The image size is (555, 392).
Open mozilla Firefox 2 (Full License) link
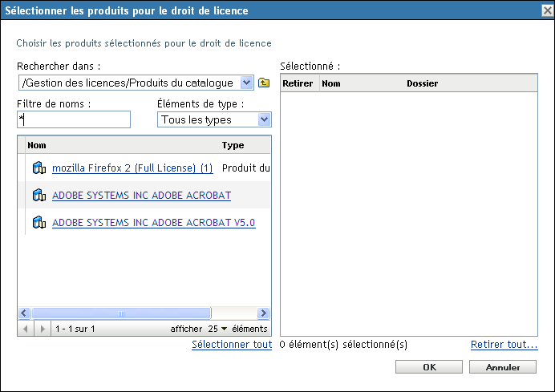point(132,168)
